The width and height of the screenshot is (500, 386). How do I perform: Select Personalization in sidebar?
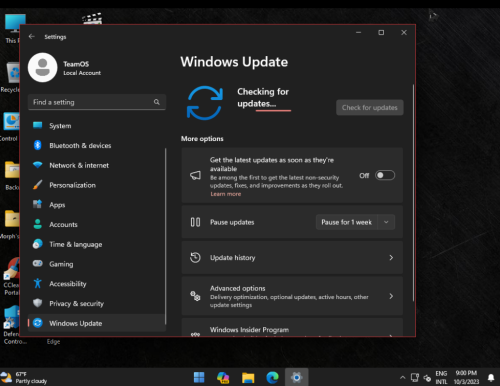(x=97, y=185)
